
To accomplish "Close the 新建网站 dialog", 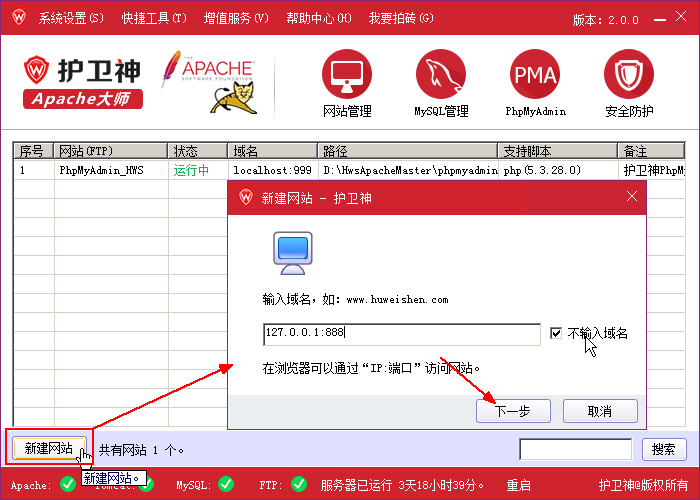I will [632, 196].
